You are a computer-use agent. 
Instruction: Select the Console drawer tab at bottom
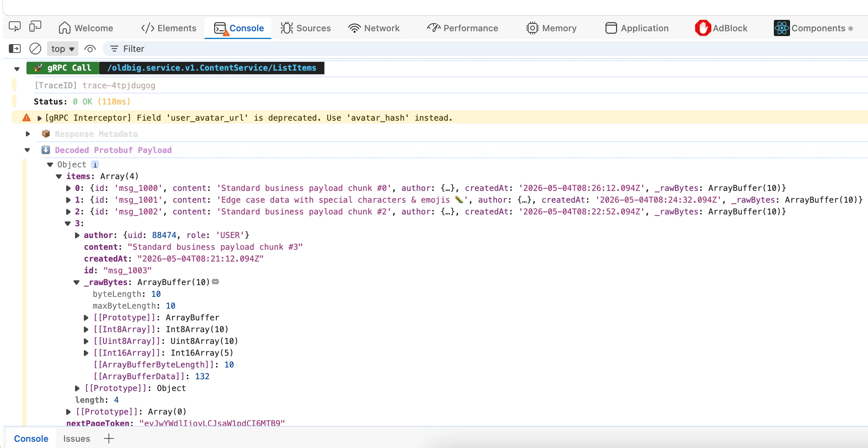click(x=31, y=438)
